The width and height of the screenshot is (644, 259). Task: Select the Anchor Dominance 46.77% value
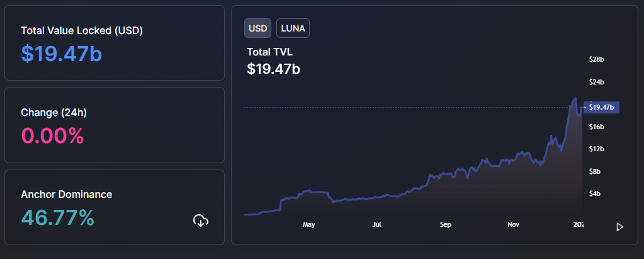tap(57, 217)
